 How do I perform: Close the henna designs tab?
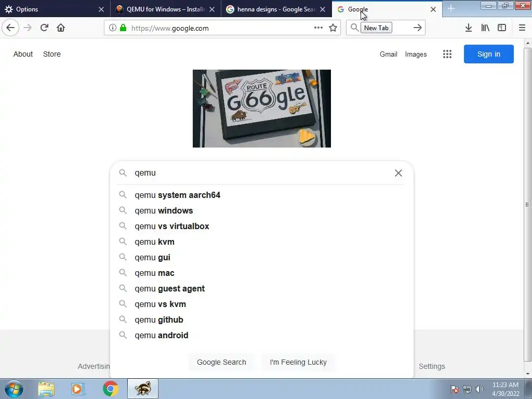pos(323,9)
